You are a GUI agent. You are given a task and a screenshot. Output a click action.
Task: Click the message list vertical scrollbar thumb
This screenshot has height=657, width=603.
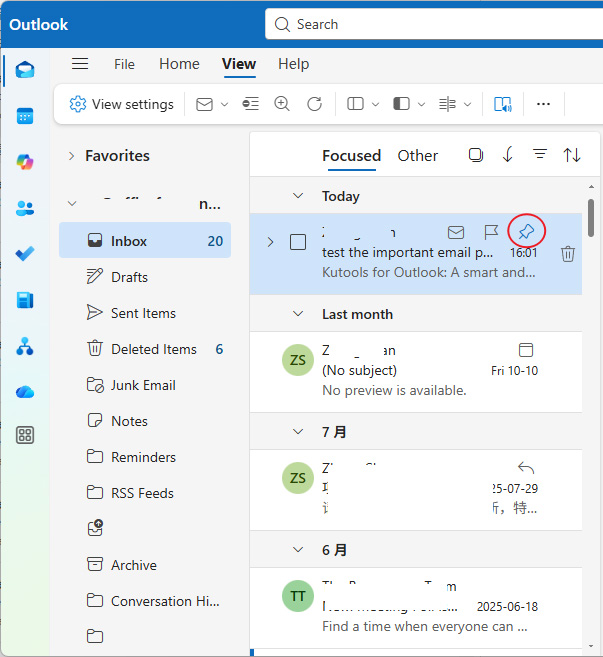coord(591,218)
